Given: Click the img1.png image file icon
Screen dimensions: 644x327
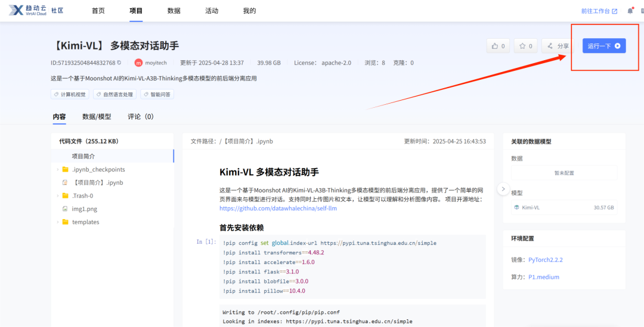Looking at the screenshot, I should coord(64,209).
